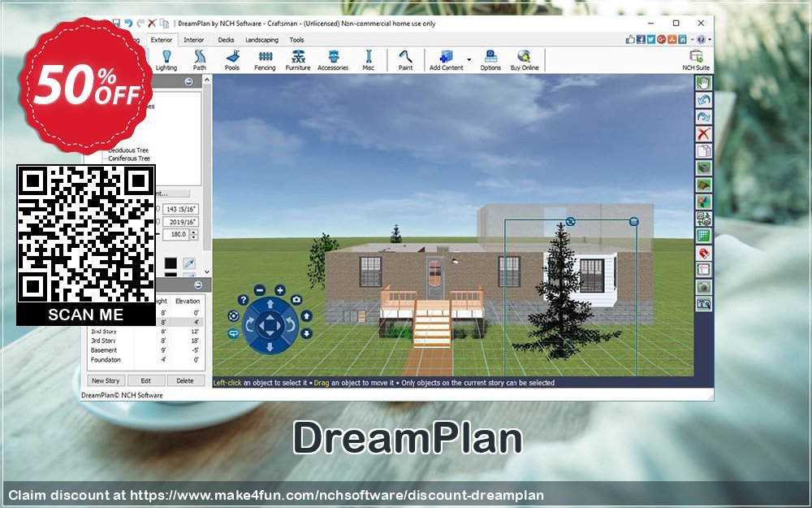
Task: Open the Exterior tab
Action: (162, 40)
